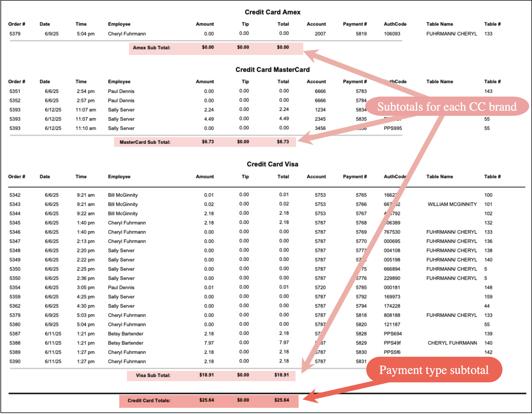Image resolution: width=532 pixels, height=414 pixels.
Task: Click the Visa Sub Total label
Action: 153,375
